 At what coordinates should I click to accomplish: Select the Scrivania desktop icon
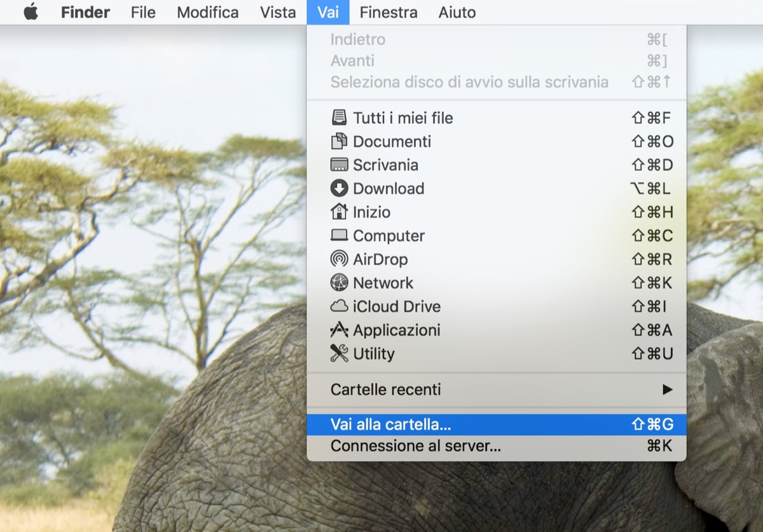[340, 165]
